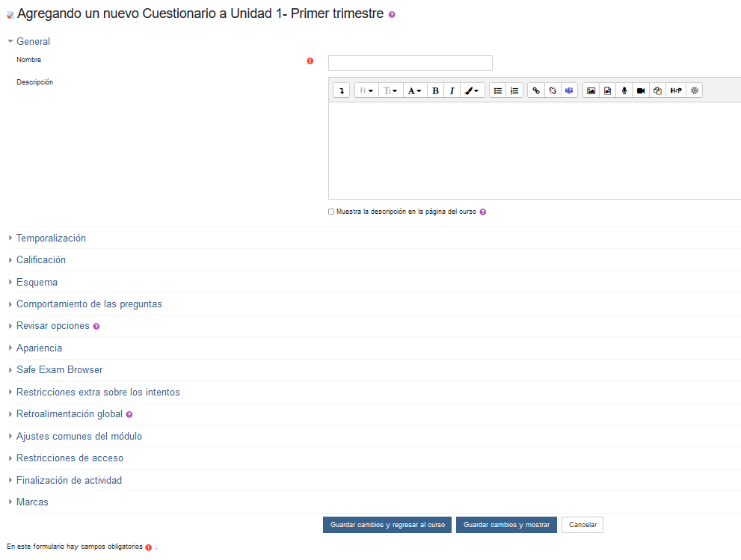The height and width of the screenshot is (560, 741).
Task: Record audio with the microphone icon
Action: 624,90
